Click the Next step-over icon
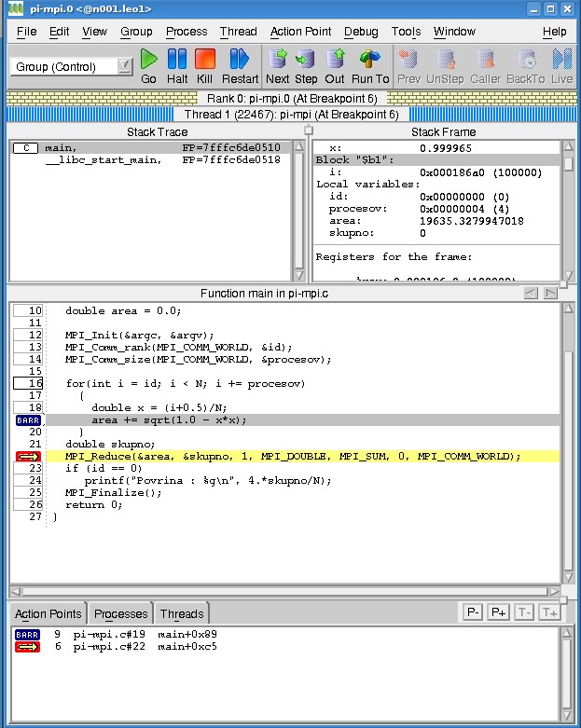The width and height of the screenshot is (581, 728). point(278,60)
